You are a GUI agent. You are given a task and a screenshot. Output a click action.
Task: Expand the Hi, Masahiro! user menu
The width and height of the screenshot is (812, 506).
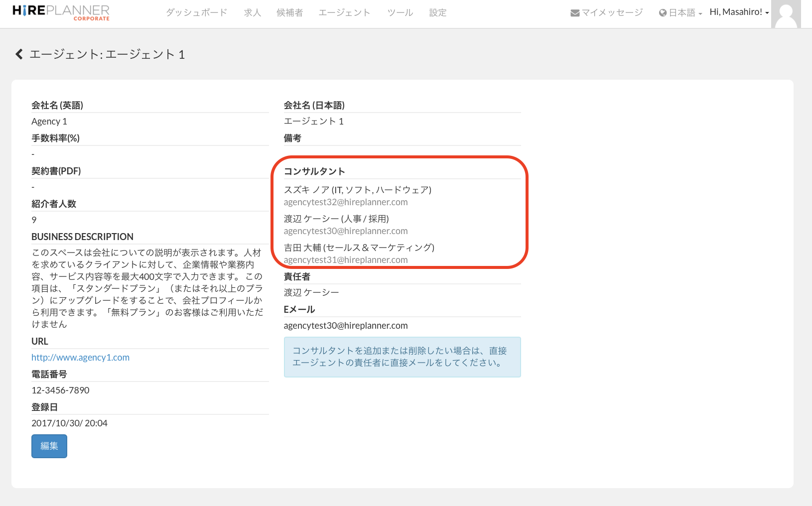click(739, 12)
